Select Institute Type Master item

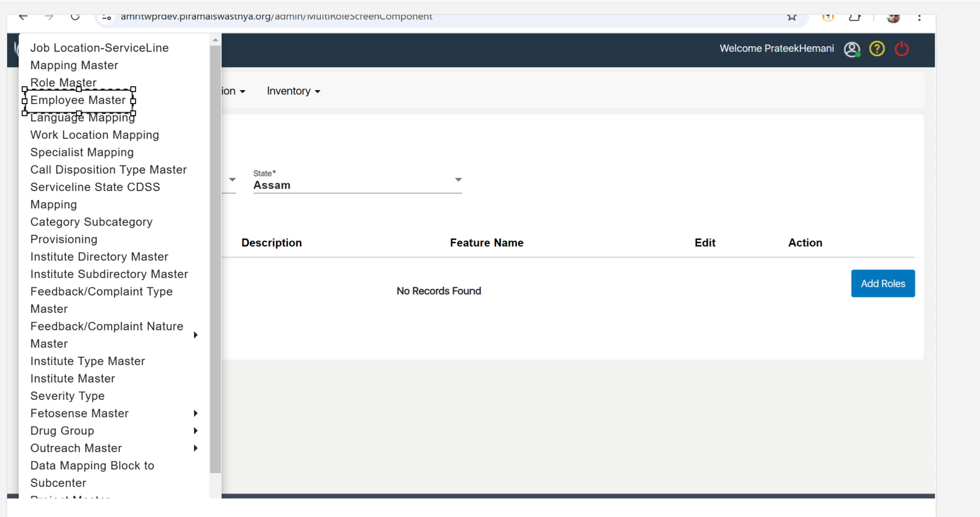click(x=88, y=361)
